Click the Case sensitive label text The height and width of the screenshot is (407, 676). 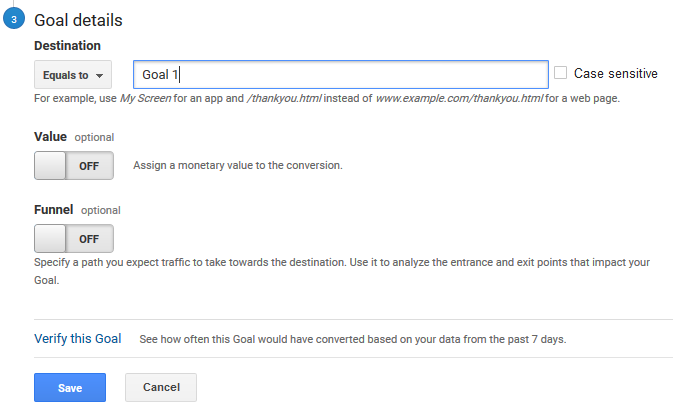coord(615,73)
